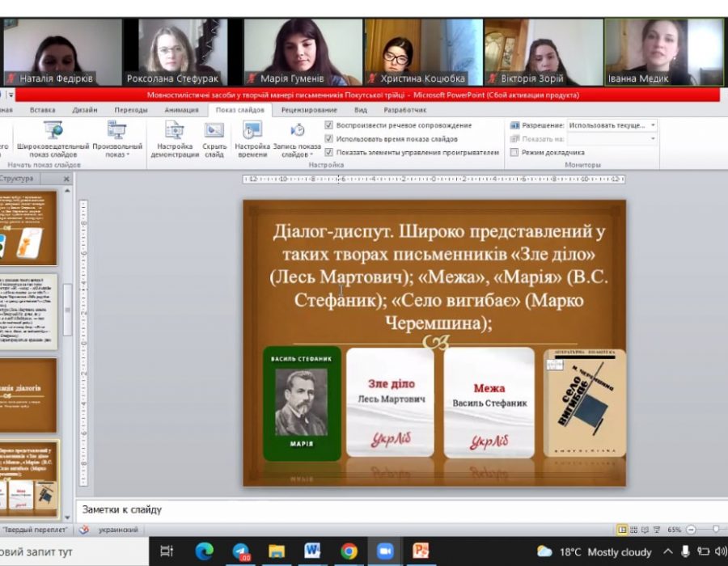728x566 pixels.
Task: Expand the Разрешение dropdown
Action: point(653,125)
